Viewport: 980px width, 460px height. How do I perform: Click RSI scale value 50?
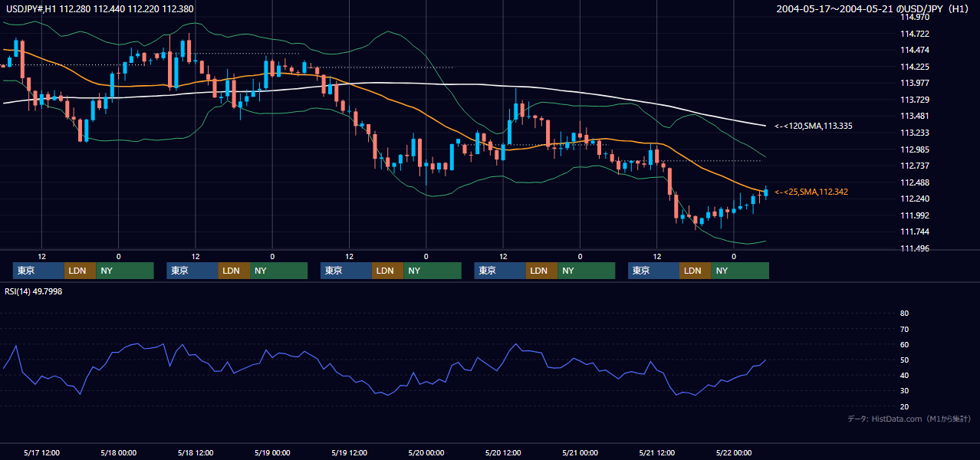point(904,360)
